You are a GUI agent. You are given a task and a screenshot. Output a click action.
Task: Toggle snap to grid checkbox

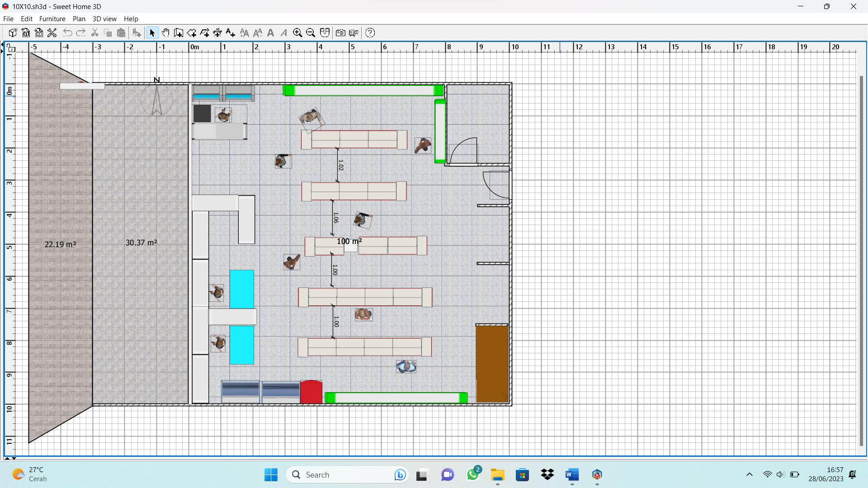tap(325, 33)
